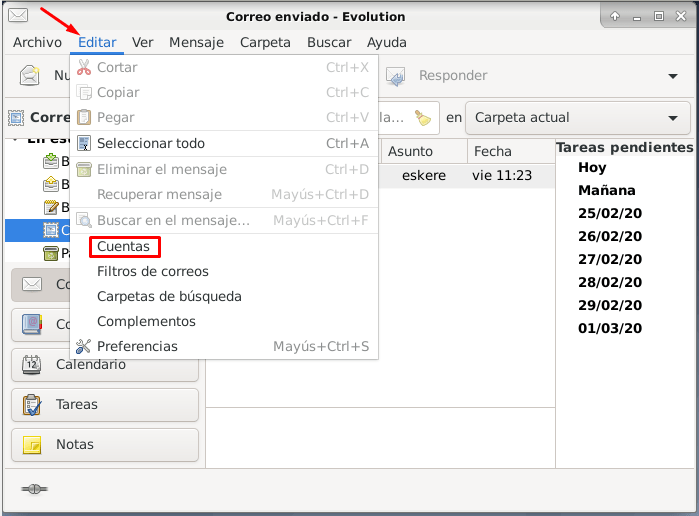Open Carpetas de búsqueda menu item
The image size is (699, 516).
pyautogui.click(x=169, y=296)
